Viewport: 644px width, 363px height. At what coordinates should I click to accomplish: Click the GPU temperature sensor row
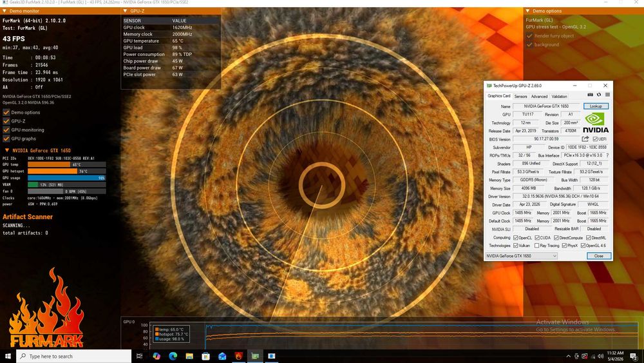click(171, 41)
